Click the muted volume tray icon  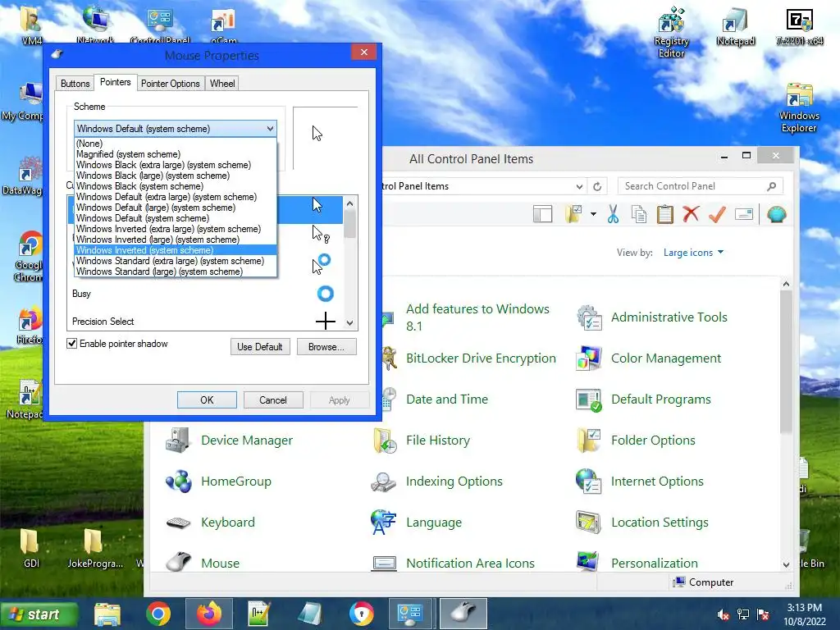tap(724, 614)
